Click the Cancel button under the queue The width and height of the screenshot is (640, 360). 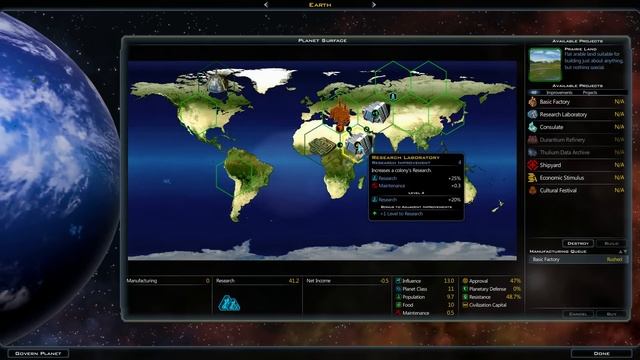(x=578, y=314)
